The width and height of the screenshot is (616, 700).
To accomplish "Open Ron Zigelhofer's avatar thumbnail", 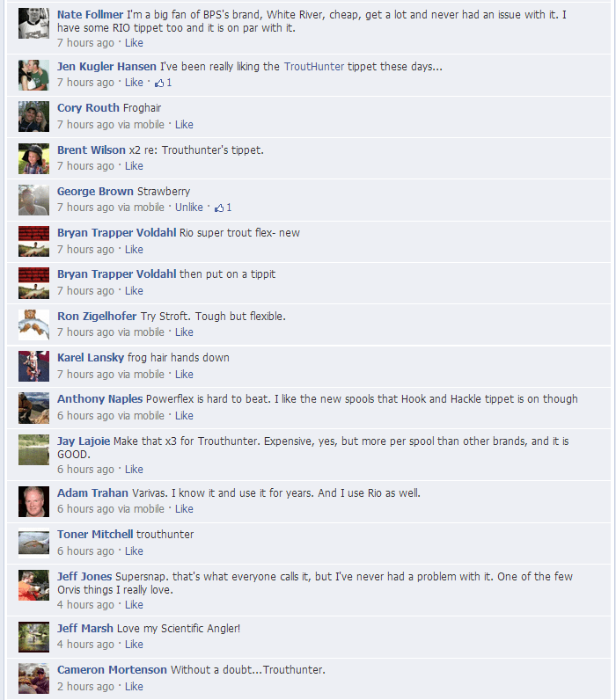I will 34,325.
